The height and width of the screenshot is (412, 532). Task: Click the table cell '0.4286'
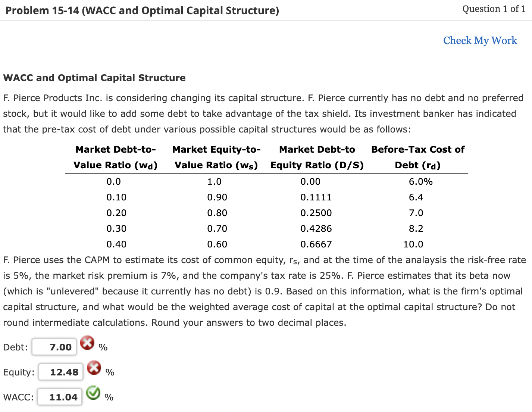316,229
